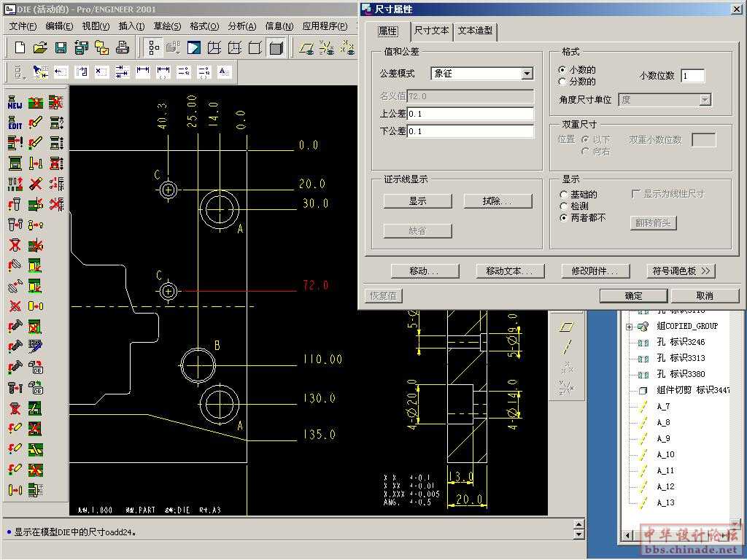Click the EDIT mold base icon
747x560 pixels.
[x=15, y=122]
